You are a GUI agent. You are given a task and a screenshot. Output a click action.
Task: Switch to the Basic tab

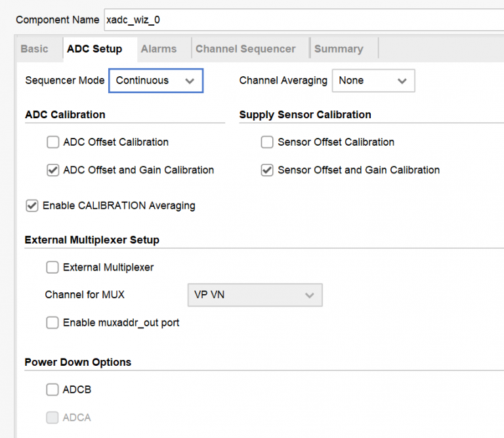click(x=34, y=49)
